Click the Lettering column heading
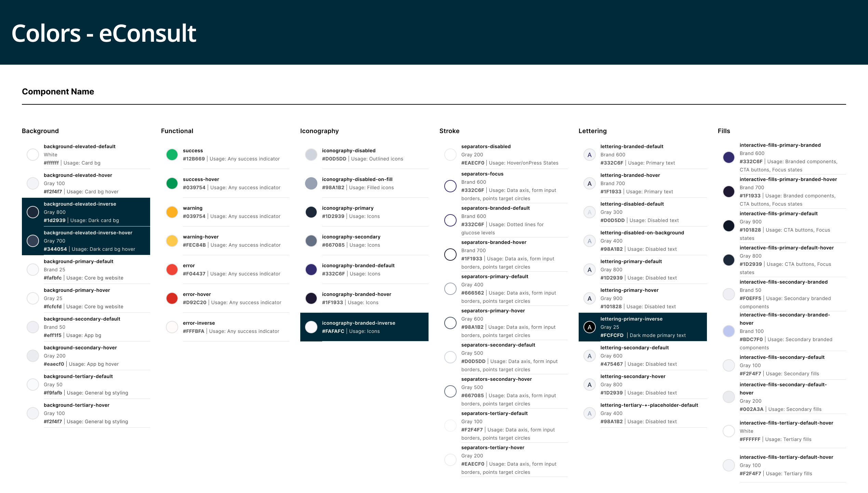Image resolution: width=868 pixels, height=493 pixels. click(593, 131)
